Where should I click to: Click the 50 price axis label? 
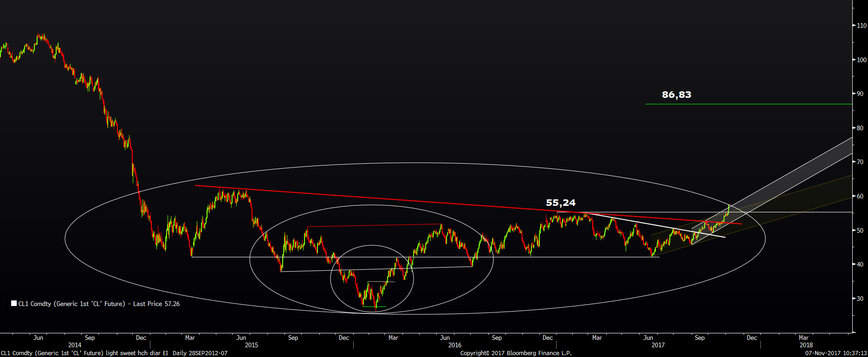[x=861, y=230]
